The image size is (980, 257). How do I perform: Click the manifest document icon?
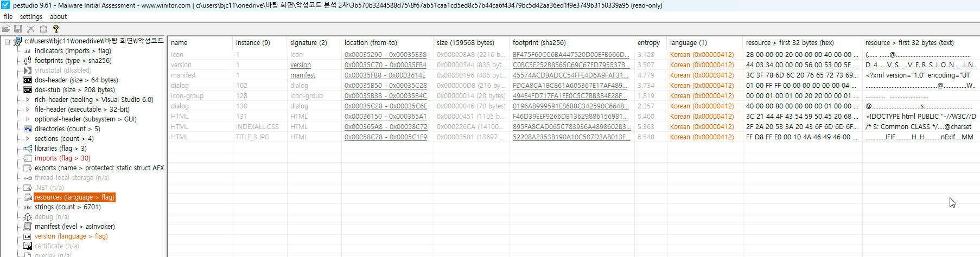[28, 227]
